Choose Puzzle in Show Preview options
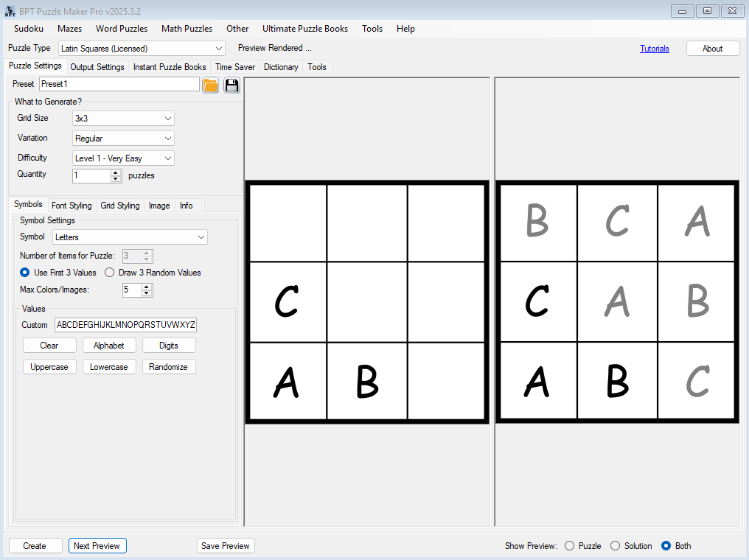749x560 pixels. [569, 546]
